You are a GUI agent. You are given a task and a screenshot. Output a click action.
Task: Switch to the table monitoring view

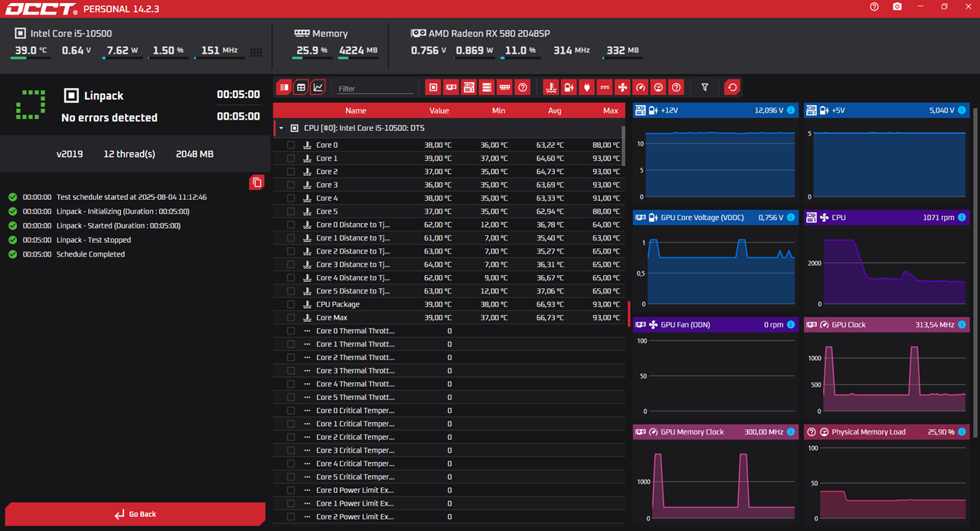click(x=301, y=87)
